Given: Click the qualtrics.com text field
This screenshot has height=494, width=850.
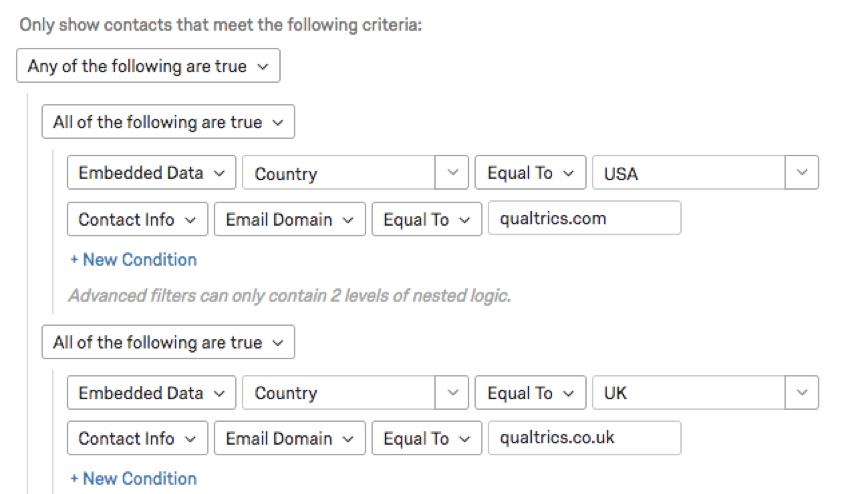Looking at the screenshot, I should [584, 219].
